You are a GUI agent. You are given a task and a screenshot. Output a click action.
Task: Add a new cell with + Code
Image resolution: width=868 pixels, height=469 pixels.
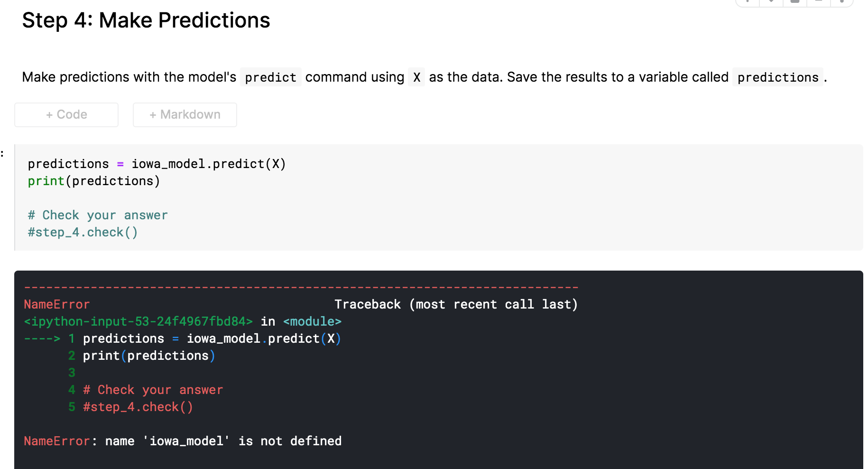pos(66,115)
